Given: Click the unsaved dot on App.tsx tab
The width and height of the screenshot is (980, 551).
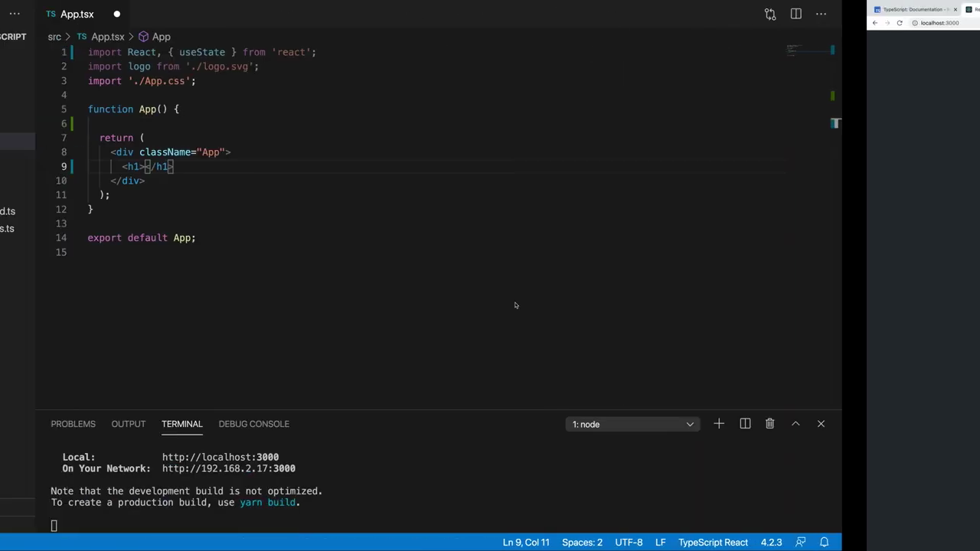Looking at the screenshot, I should tap(117, 14).
